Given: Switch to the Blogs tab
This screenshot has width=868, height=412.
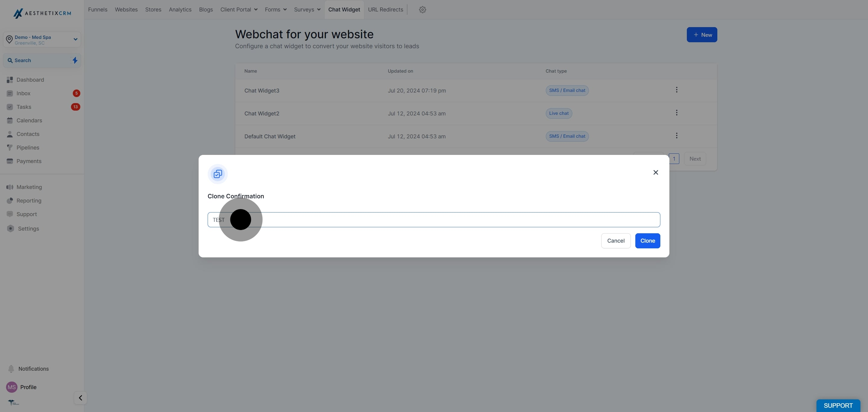Looking at the screenshot, I should 206,10.
